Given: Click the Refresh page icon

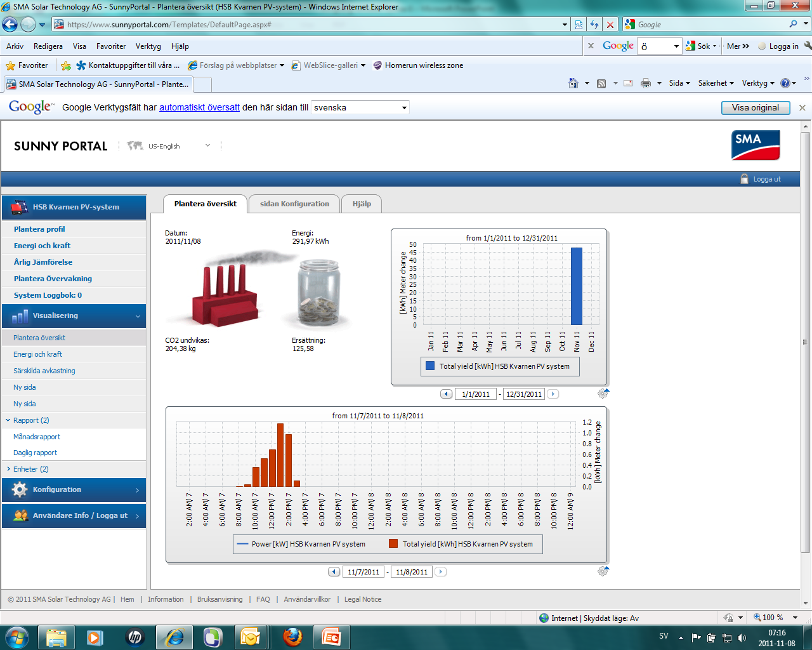Looking at the screenshot, I should coord(594,25).
